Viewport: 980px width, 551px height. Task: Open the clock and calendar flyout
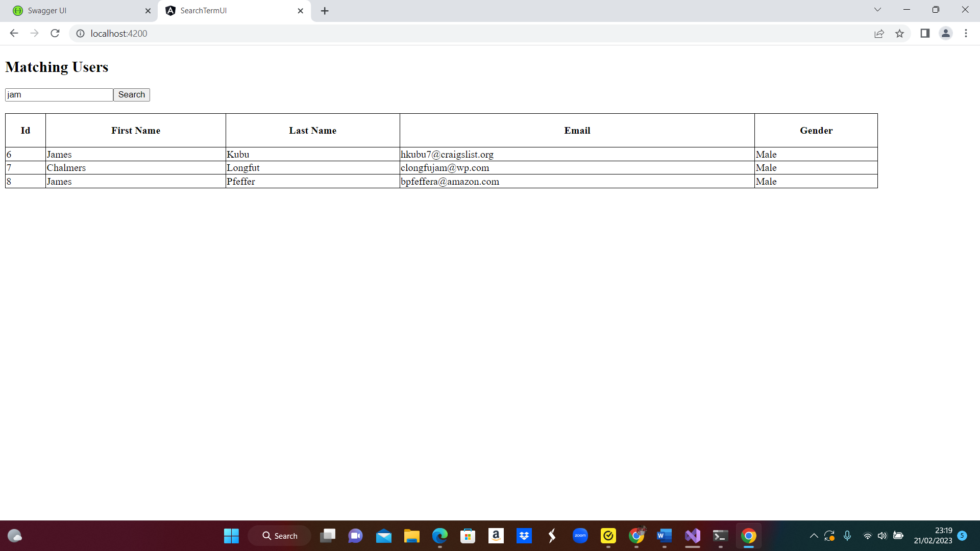(x=933, y=536)
